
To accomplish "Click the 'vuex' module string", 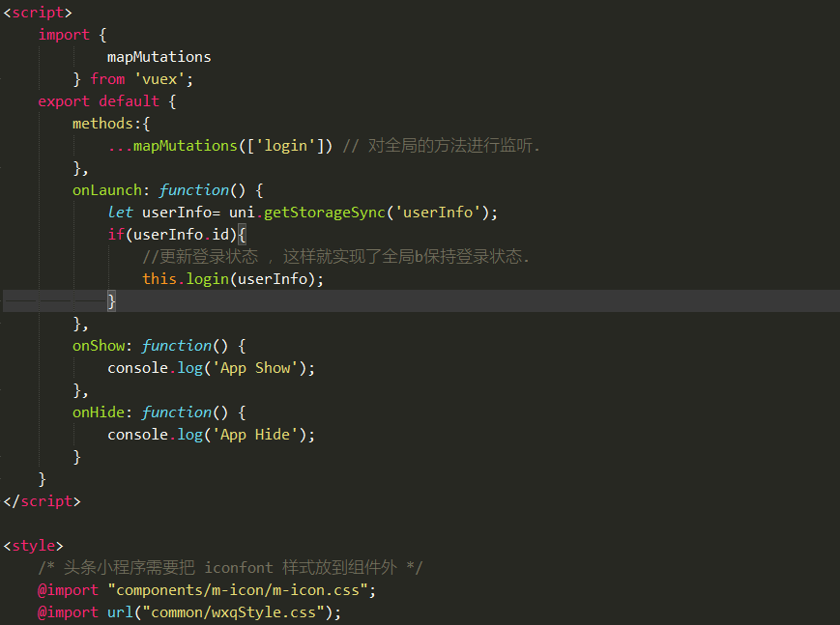I will pos(159,79).
